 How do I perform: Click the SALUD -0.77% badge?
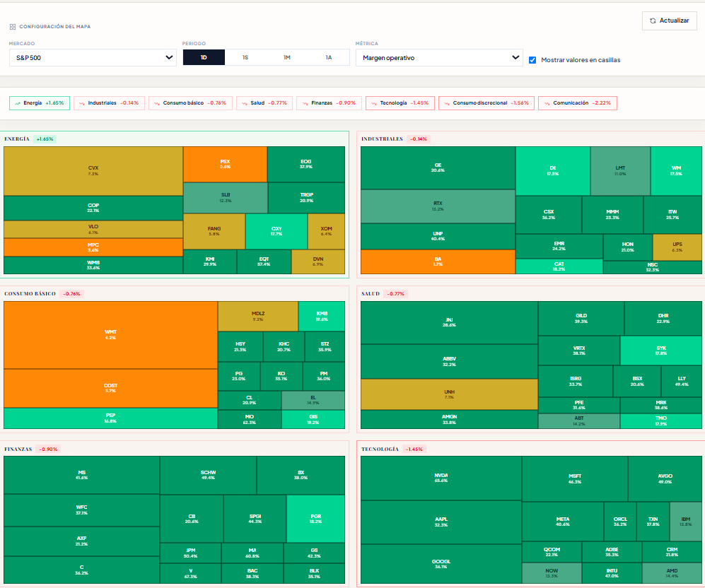[396, 294]
